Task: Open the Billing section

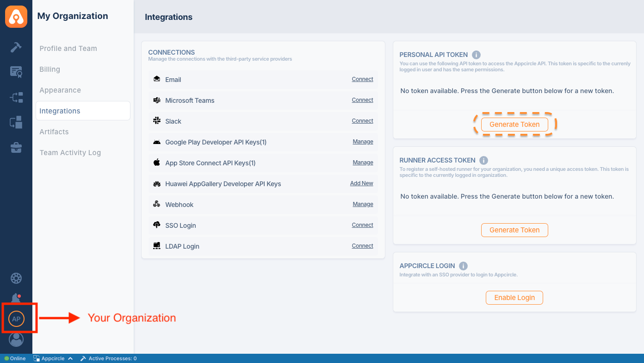Action: tap(50, 69)
